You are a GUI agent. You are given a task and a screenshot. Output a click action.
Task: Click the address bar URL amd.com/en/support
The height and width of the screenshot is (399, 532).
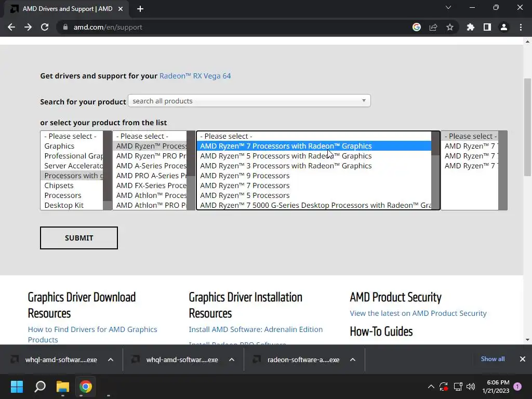108,27
